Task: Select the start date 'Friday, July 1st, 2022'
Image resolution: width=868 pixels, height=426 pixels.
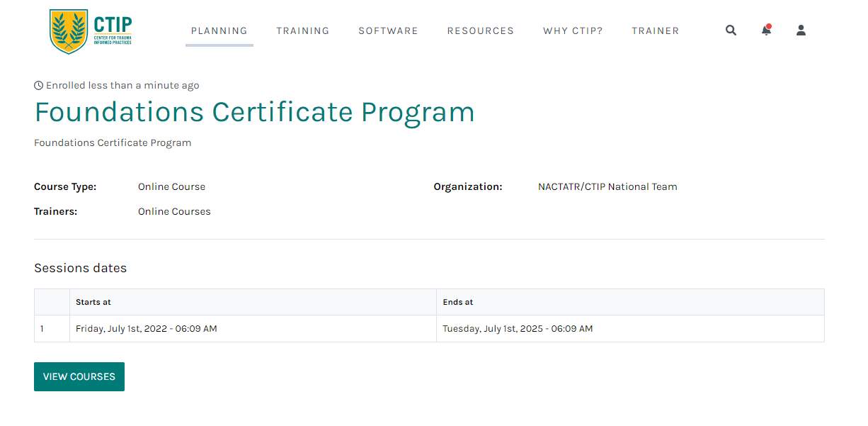Action: [122, 329]
